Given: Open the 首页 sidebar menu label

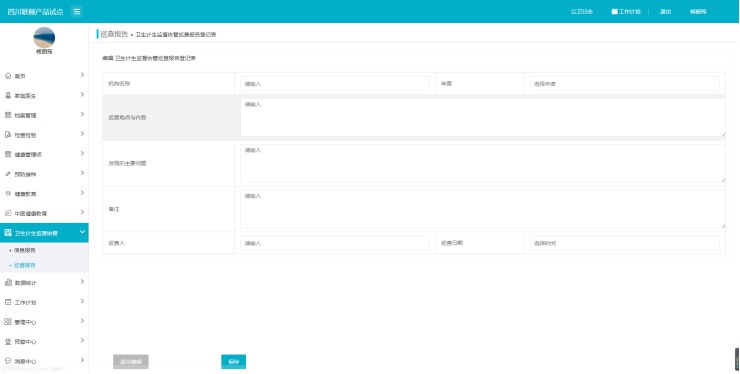Looking at the screenshot, I should 20,76.
